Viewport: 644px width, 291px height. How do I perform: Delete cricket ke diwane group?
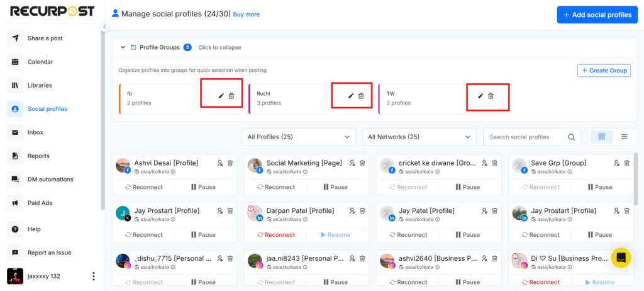(x=494, y=163)
